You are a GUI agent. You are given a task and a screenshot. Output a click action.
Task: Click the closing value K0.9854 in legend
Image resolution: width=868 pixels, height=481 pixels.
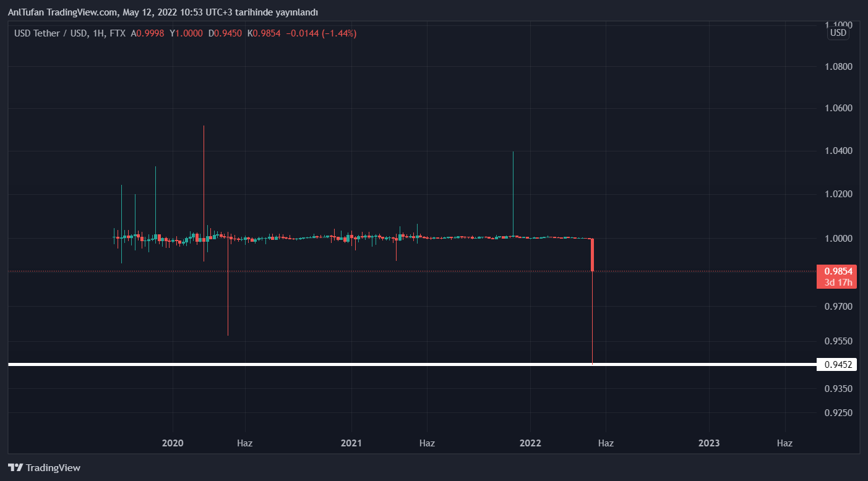[264, 33]
